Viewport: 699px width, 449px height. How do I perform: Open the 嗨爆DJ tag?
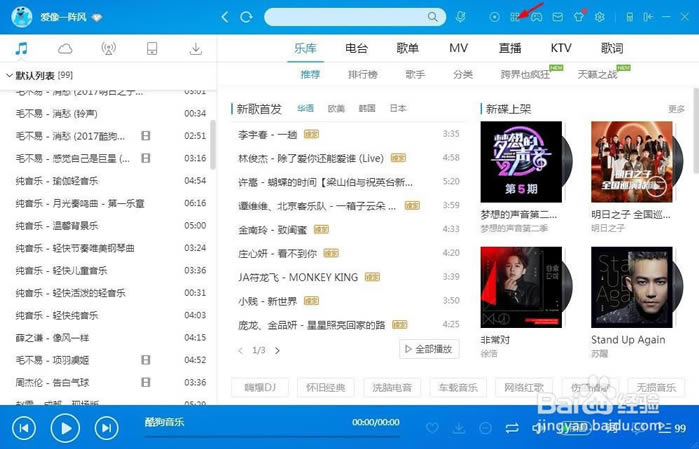pyautogui.click(x=260, y=387)
